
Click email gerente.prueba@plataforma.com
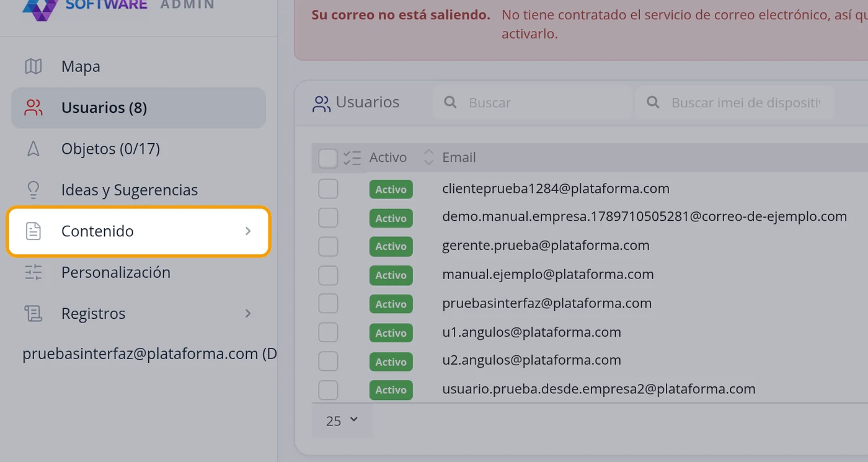[x=546, y=246]
